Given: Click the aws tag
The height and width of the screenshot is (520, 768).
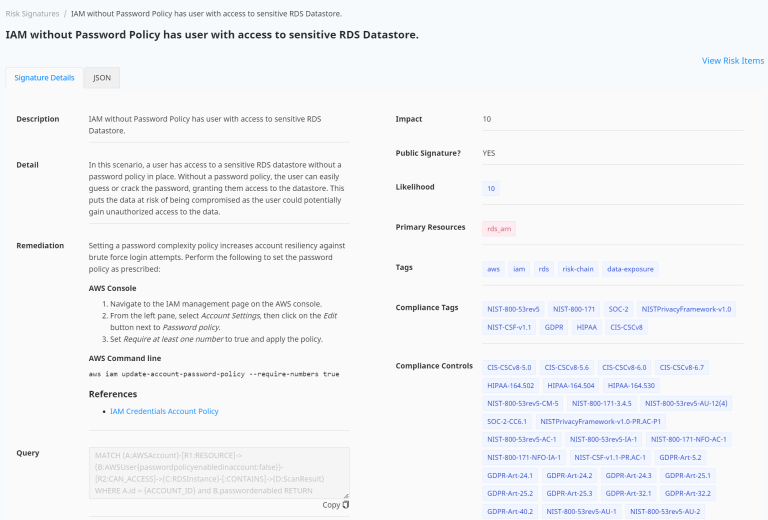Looking at the screenshot, I should click(493, 269).
